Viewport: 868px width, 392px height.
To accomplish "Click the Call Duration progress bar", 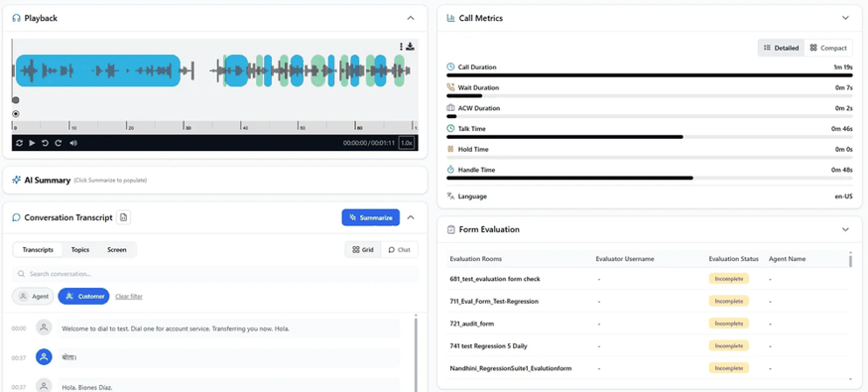I will click(650, 74).
